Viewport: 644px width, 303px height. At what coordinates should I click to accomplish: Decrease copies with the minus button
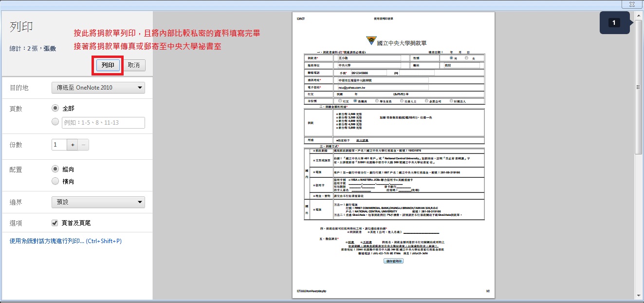[84, 145]
